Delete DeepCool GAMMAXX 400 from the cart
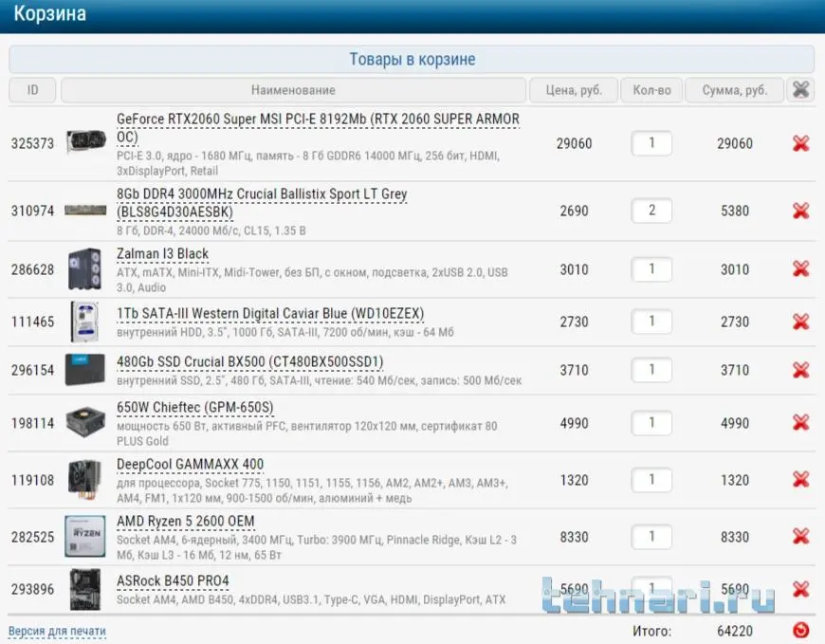Viewport: 825px width, 644px height. point(800,479)
